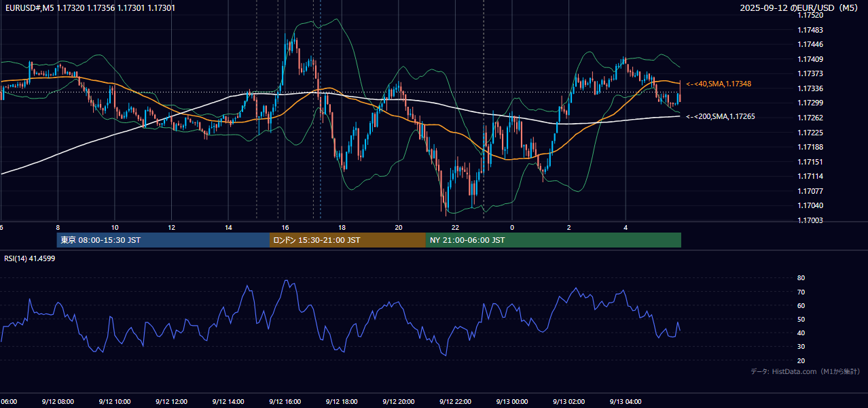
Task: Click the 1.17077 price axis label
Action: [x=810, y=191]
